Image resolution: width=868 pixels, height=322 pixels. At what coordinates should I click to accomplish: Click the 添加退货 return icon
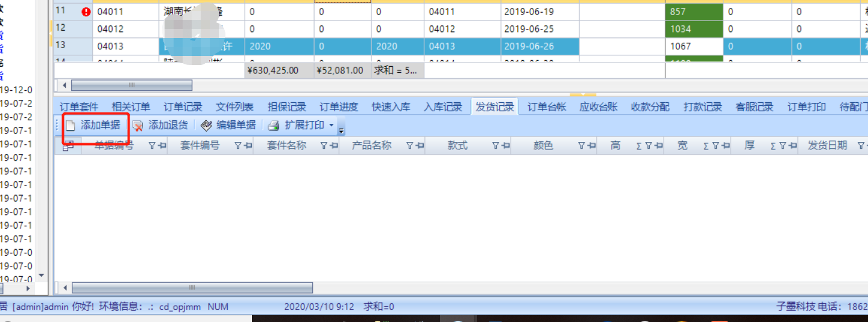click(138, 126)
